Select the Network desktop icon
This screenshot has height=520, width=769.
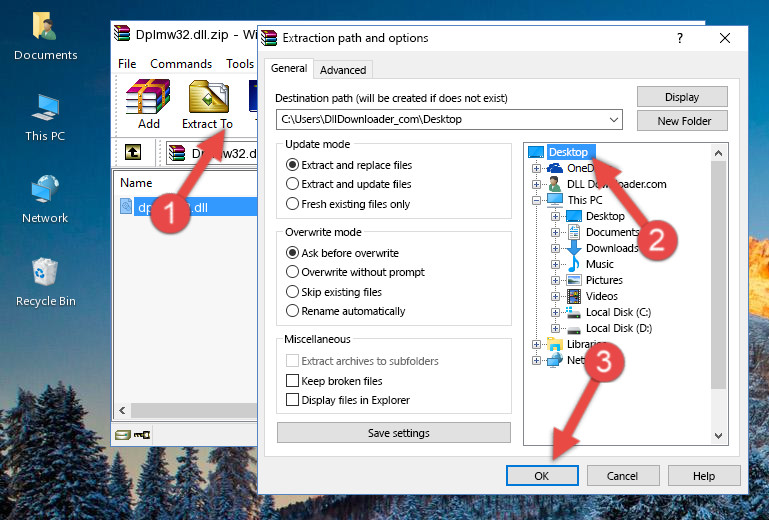[x=45, y=200]
